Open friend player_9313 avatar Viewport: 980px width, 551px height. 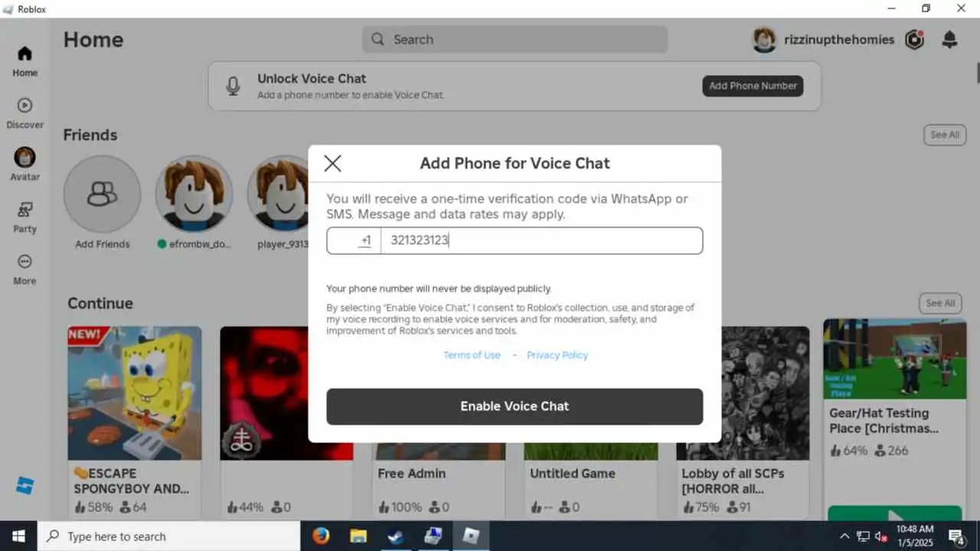[279, 194]
